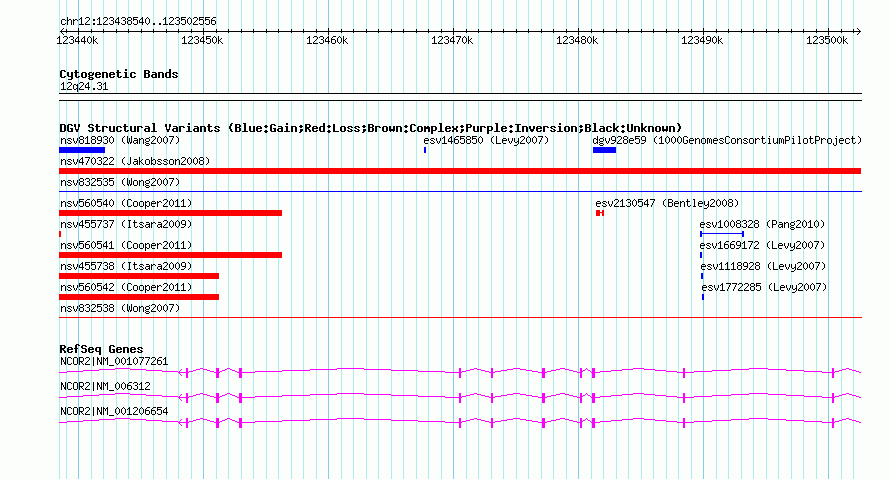The width and height of the screenshot is (890, 479).
Task: Open the nsv832535 (Wong2007) label
Action: point(120,182)
